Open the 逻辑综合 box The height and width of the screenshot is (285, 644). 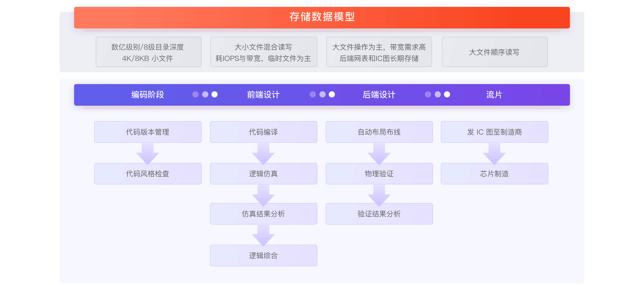coord(264,255)
